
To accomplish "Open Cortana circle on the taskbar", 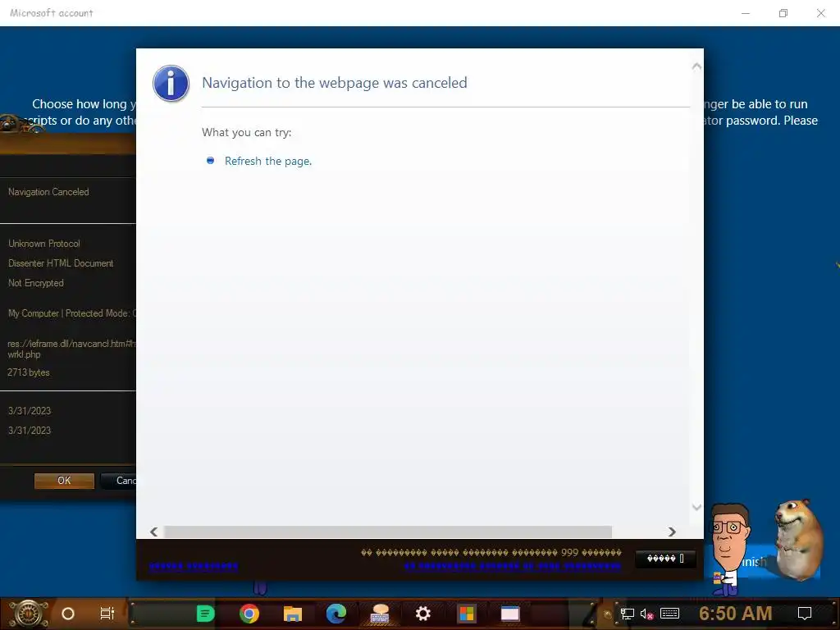I will click(68, 614).
